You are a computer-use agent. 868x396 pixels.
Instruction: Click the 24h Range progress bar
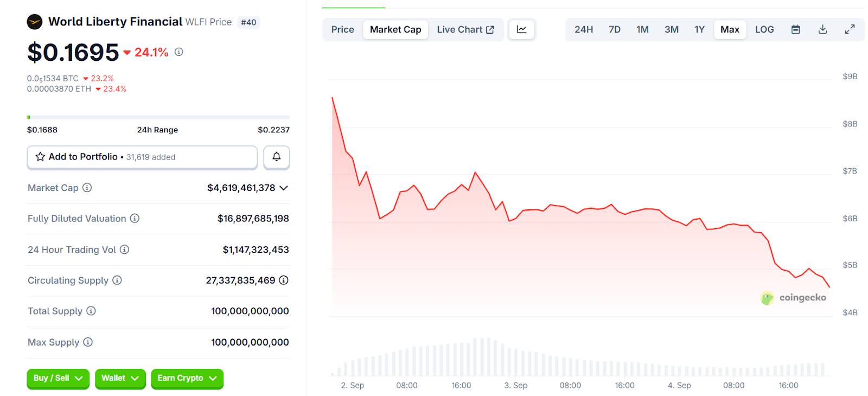158,117
